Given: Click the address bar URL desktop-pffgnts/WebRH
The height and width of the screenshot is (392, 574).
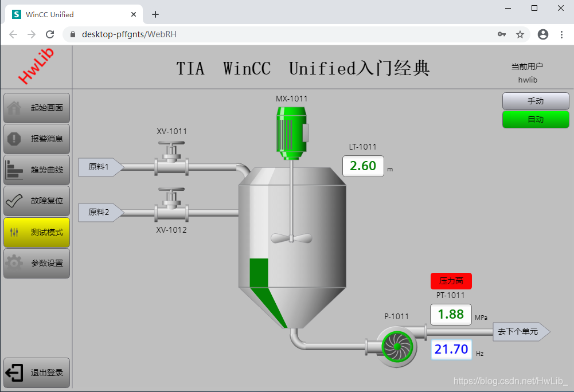Looking at the screenshot, I should tap(129, 34).
